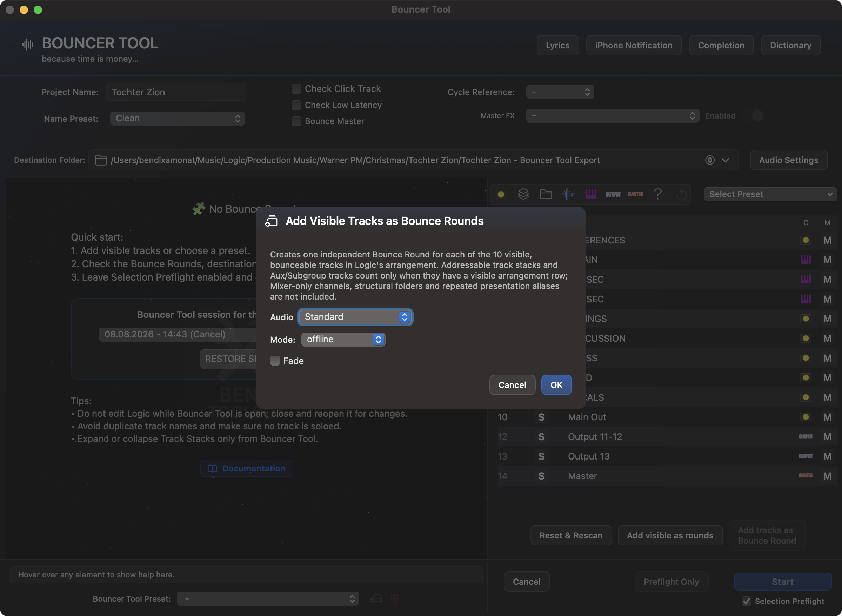The image size is (842, 616).
Task: Toggle the M button in Output 13 row
Action: 828,456
